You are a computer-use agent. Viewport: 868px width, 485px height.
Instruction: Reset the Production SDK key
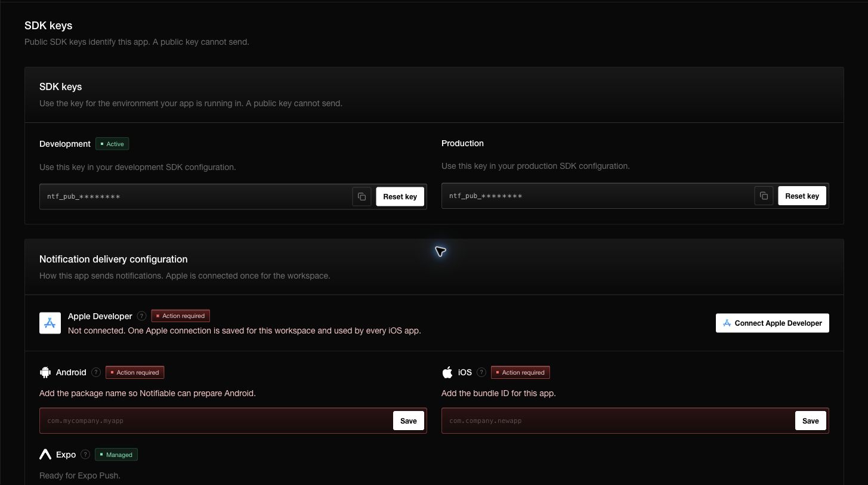pyautogui.click(x=802, y=196)
